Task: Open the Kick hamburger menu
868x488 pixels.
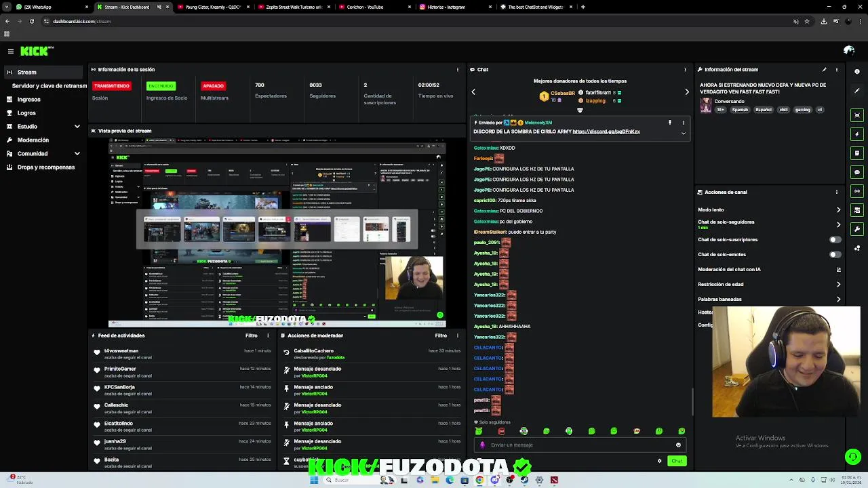Action: tap(11, 51)
